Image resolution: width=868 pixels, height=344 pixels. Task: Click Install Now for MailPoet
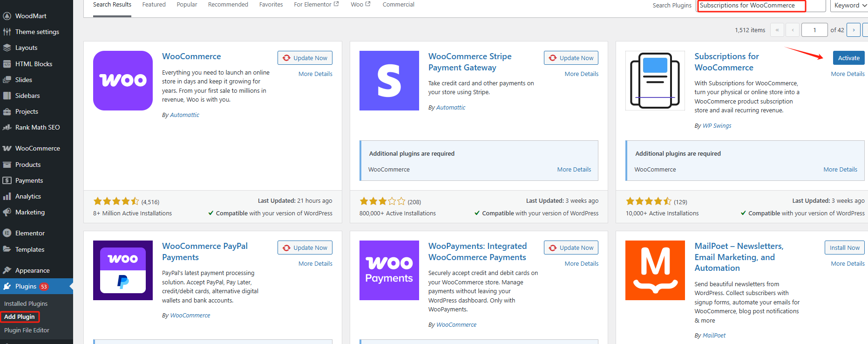pyautogui.click(x=844, y=248)
